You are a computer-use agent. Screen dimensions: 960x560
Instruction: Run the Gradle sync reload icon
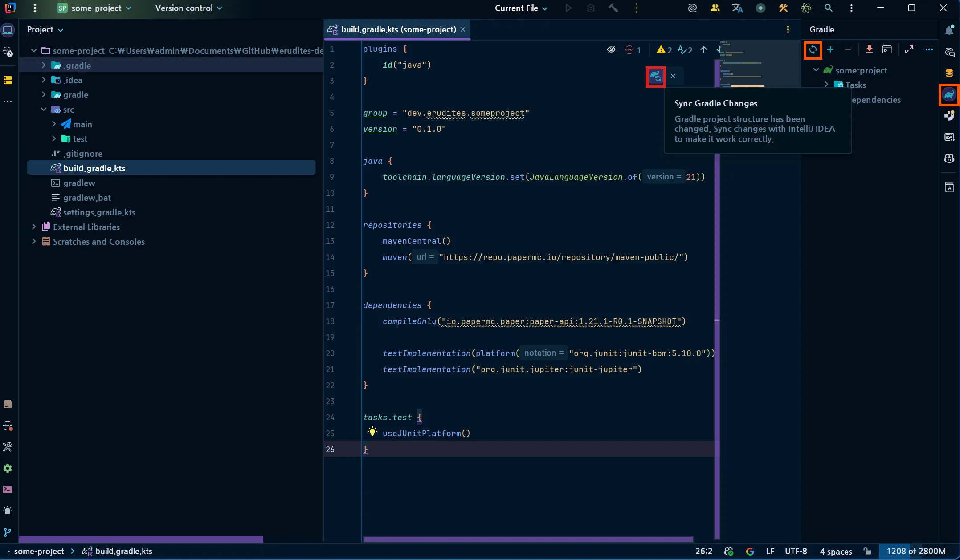813,49
